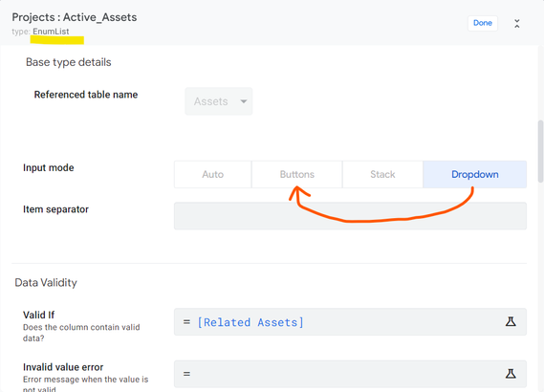Edit the Valid If formula field
Viewport: 544px width, 392px height.
[x=350, y=321]
